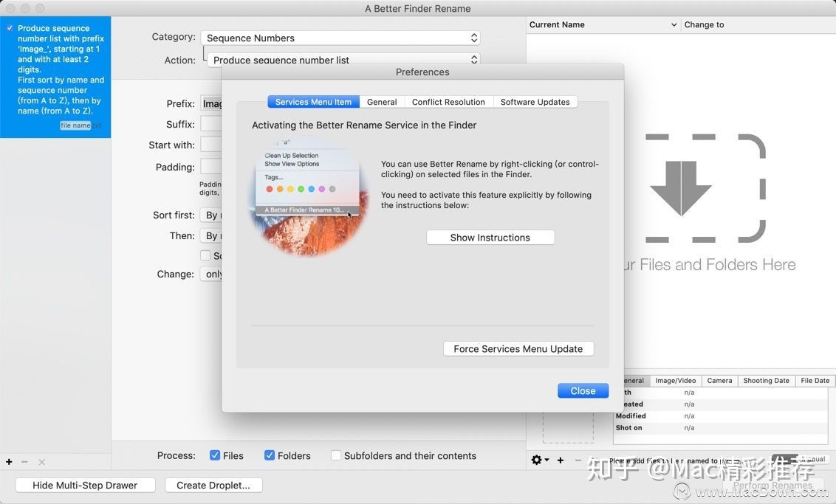Click the Current Name column header
Screen dimensions: 836x504
pos(603,24)
